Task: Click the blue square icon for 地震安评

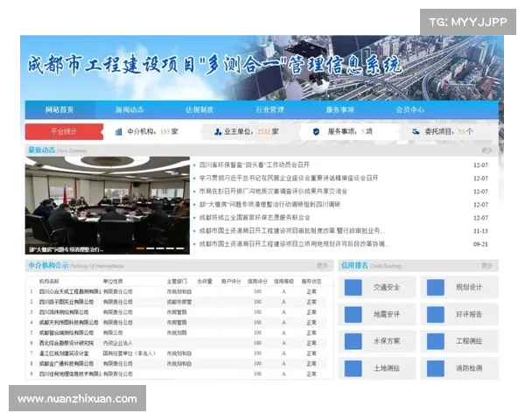Action: pos(353,314)
